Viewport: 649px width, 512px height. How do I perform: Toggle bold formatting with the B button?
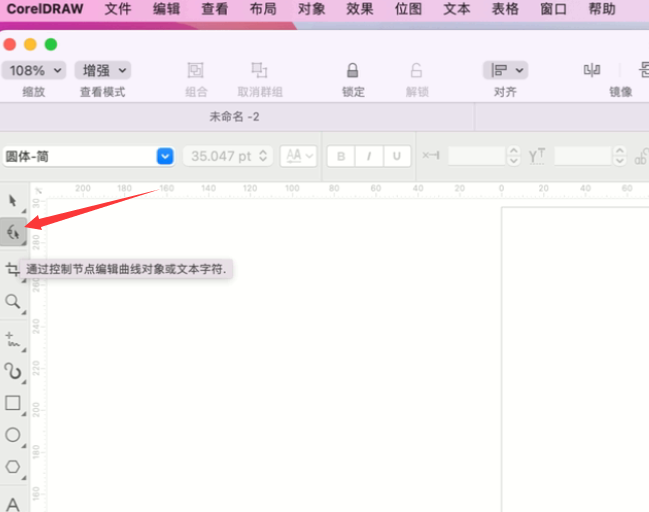click(341, 156)
